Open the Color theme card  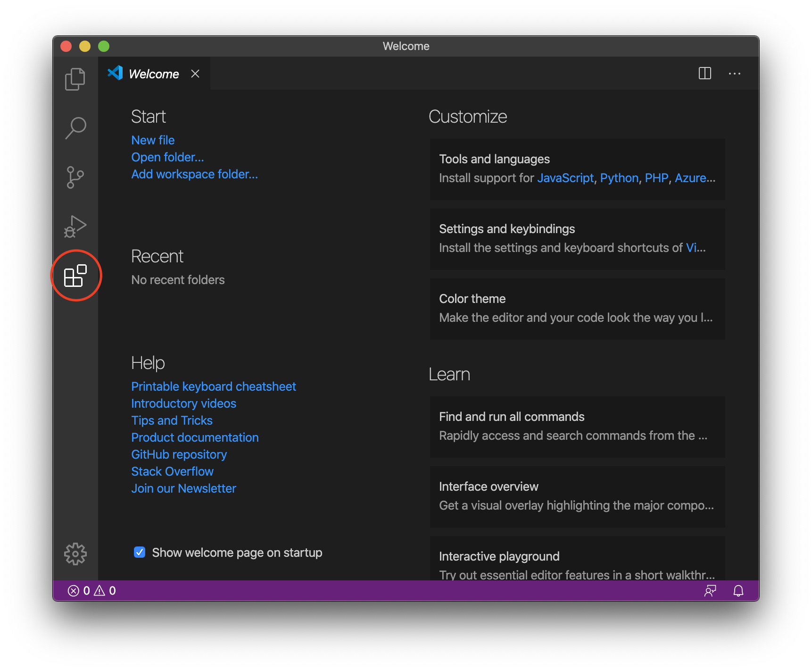[x=578, y=309]
